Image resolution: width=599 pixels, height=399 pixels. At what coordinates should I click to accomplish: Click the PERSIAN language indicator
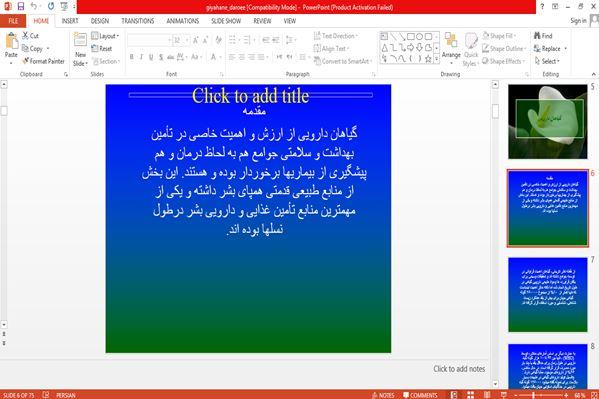(66, 395)
